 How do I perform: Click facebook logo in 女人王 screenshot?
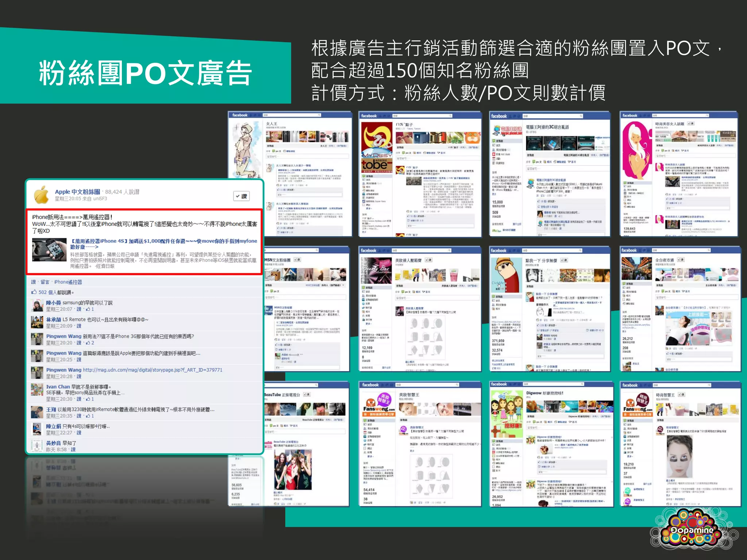pyautogui.click(x=240, y=115)
